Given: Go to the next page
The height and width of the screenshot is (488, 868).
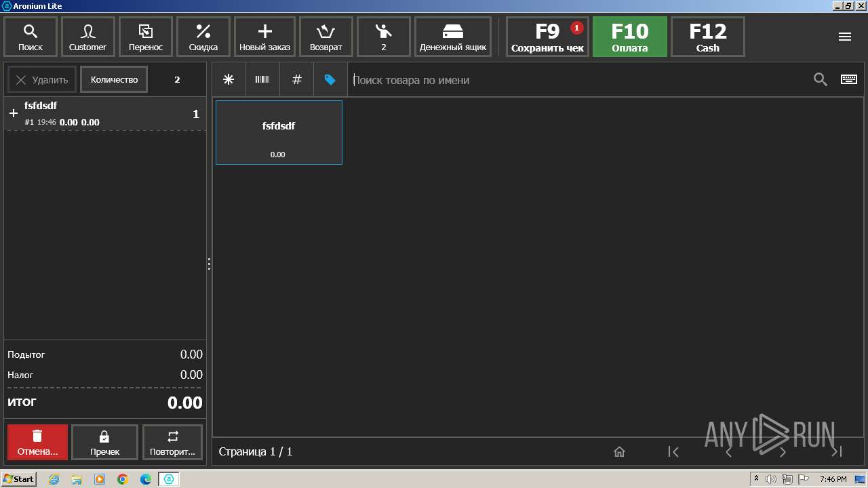Looking at the screenshot, I should pyautogui.click(x=783, y=451).
